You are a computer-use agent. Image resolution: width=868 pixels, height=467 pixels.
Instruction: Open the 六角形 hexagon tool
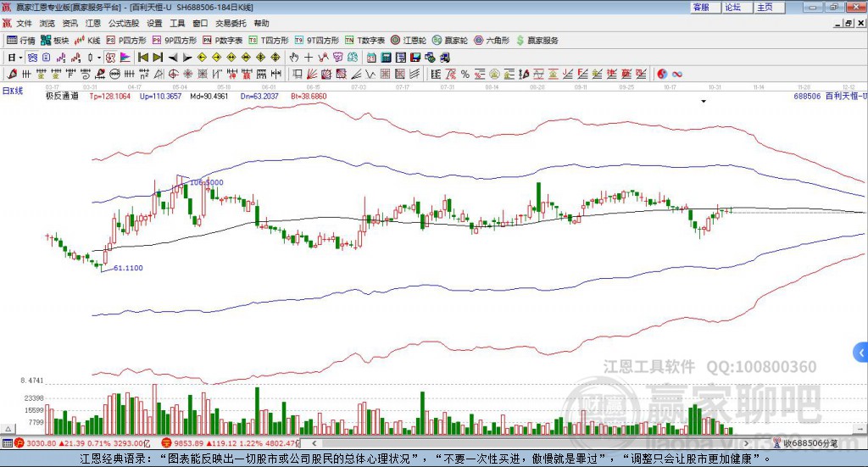click(492, 41)
